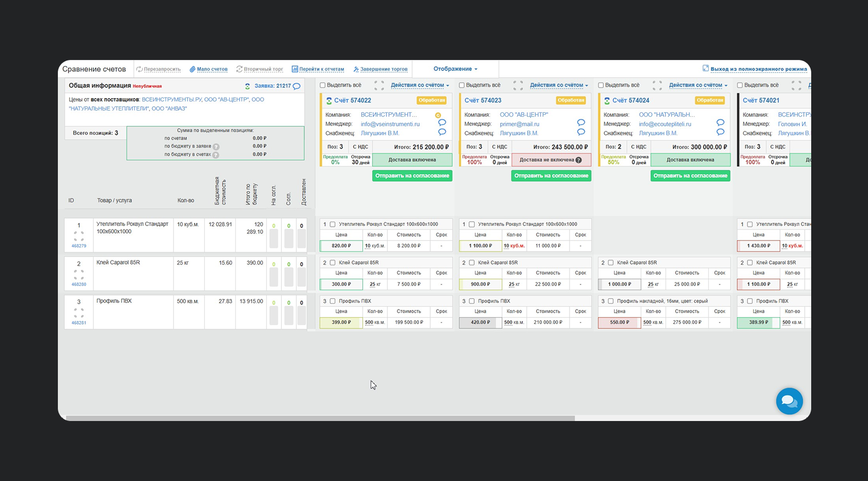Open the blue live chat bubble widget
Screen dimensions: 868x481
789,401
